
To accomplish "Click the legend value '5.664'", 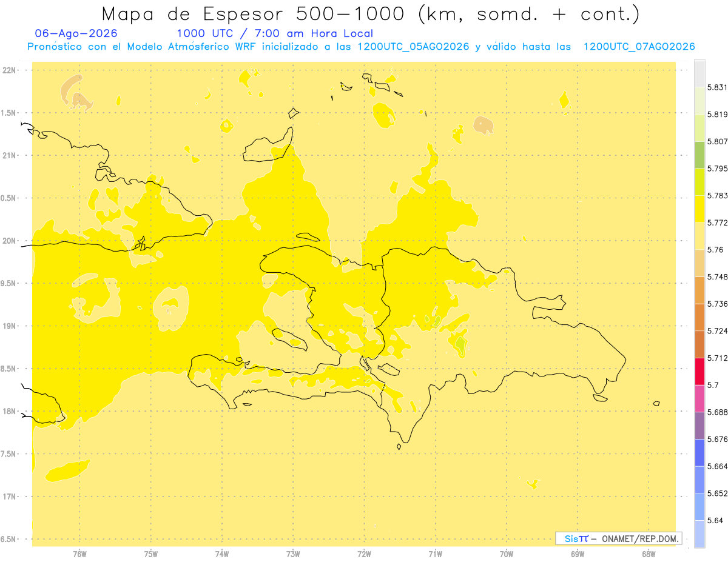I will click(x=717, y=466).
